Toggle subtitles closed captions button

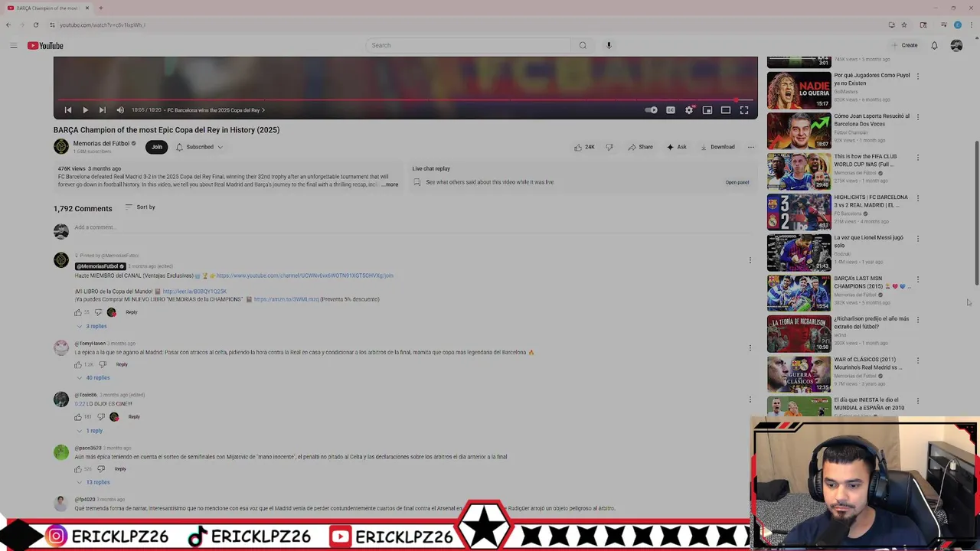coord(671,110)
